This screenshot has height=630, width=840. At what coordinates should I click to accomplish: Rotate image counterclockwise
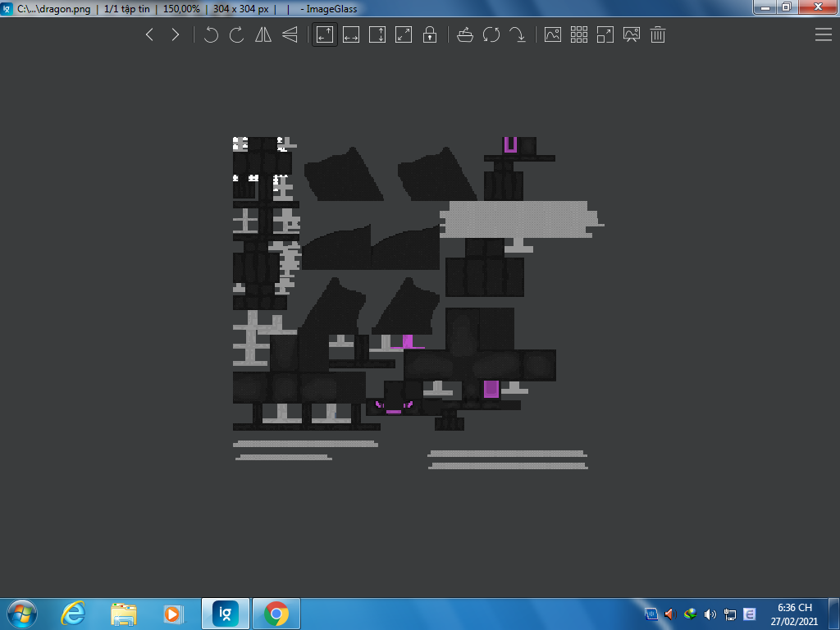point(211,34)
